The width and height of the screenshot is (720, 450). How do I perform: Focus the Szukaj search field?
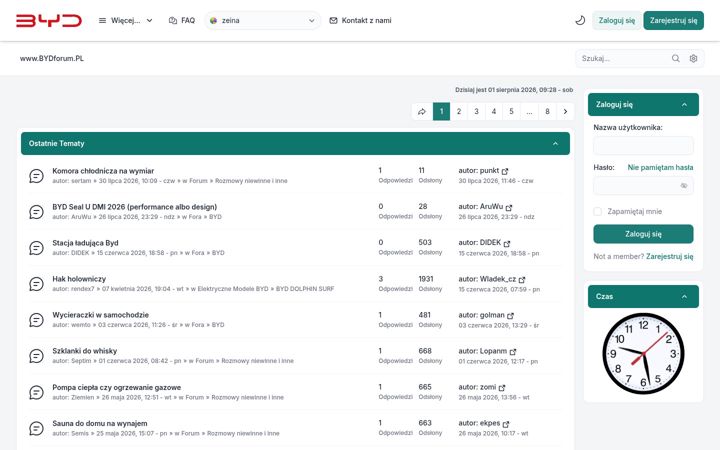[622, 58]
